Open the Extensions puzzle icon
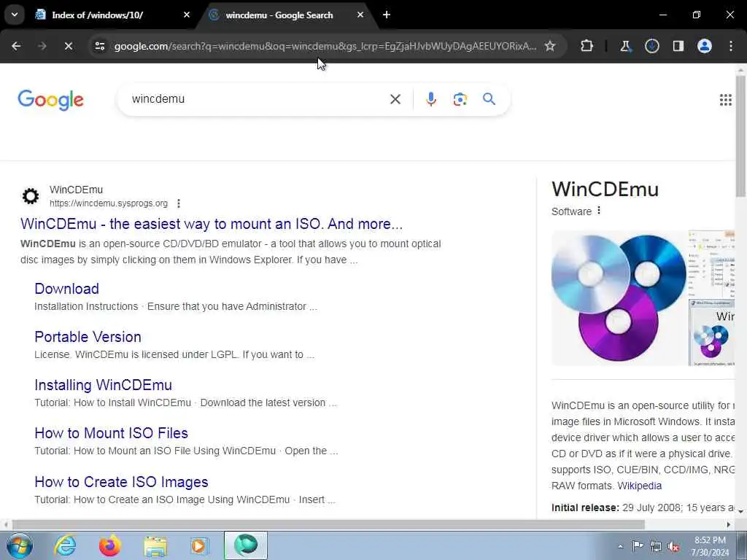Screen dimensions: 747x560 tap(587, 46)
